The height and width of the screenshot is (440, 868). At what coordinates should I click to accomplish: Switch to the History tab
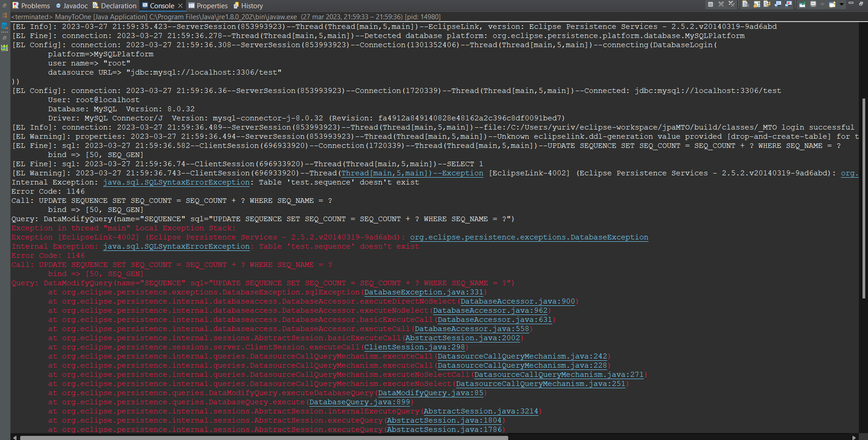coord(248,5)
